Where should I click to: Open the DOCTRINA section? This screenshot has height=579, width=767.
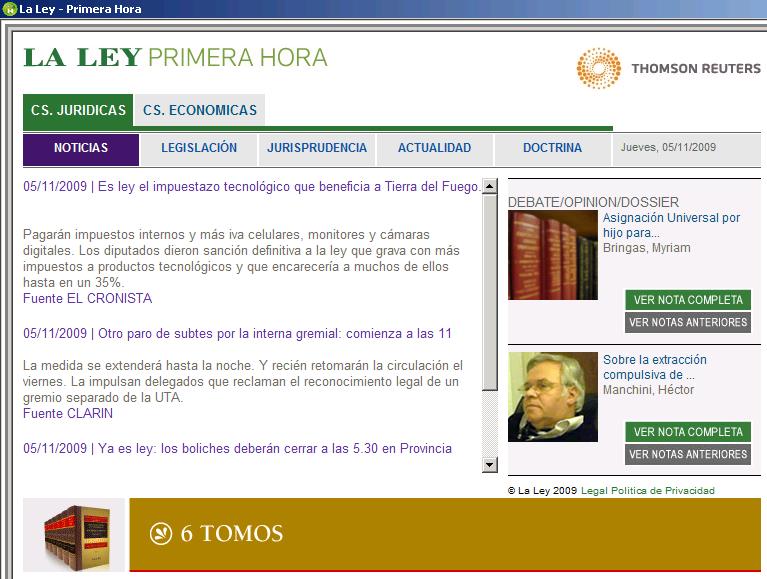pos(552,148)
